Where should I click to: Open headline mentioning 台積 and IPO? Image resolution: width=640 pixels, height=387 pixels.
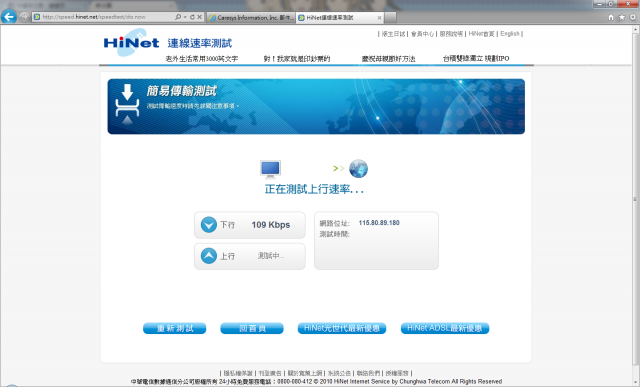coord(476,59)
